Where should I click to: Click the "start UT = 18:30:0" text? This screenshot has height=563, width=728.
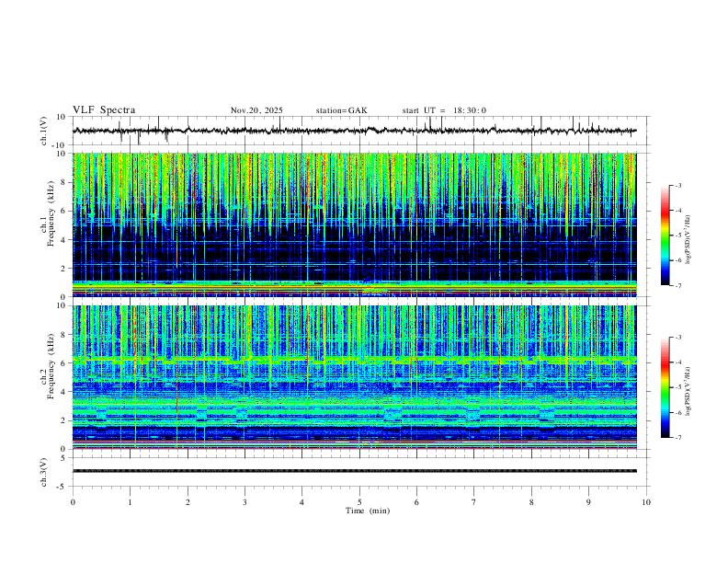coord(444,110)
